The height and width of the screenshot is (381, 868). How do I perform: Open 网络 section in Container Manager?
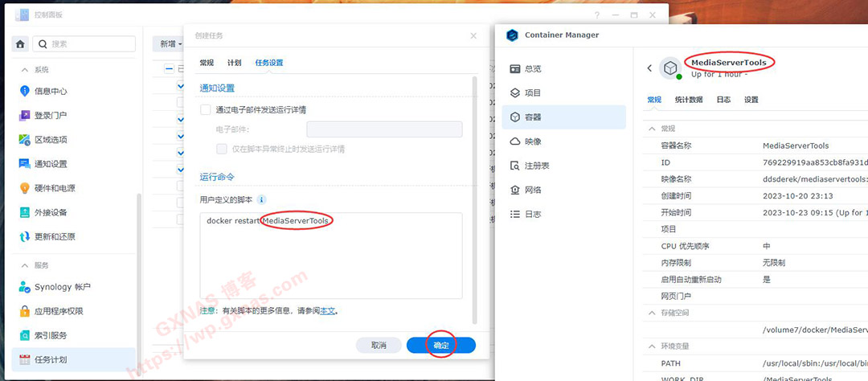532,190
